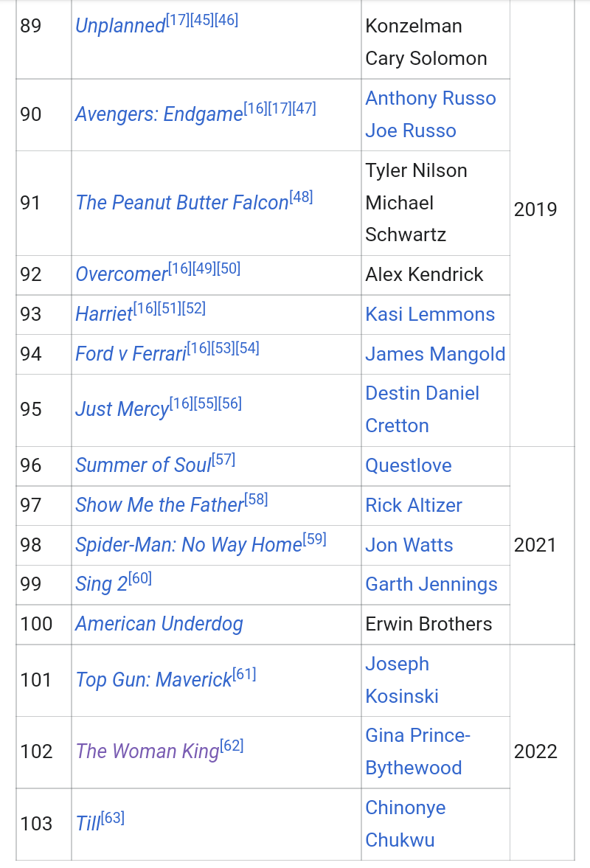
Task: Jump to citation 48 footnote
Action: pos(302,197)
